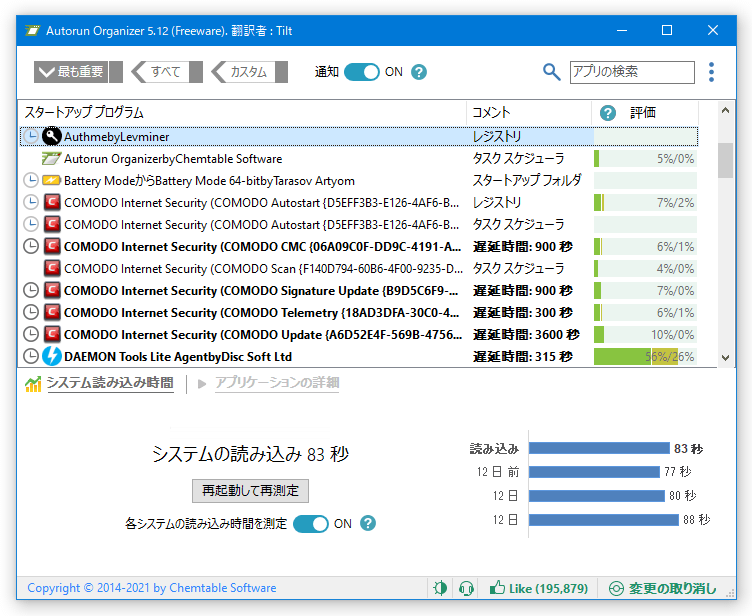The width and height of the screenshot is (752, 616).
Task: Click Autorun Organizer 5%/0% rating bar
Action: (645, 159)
